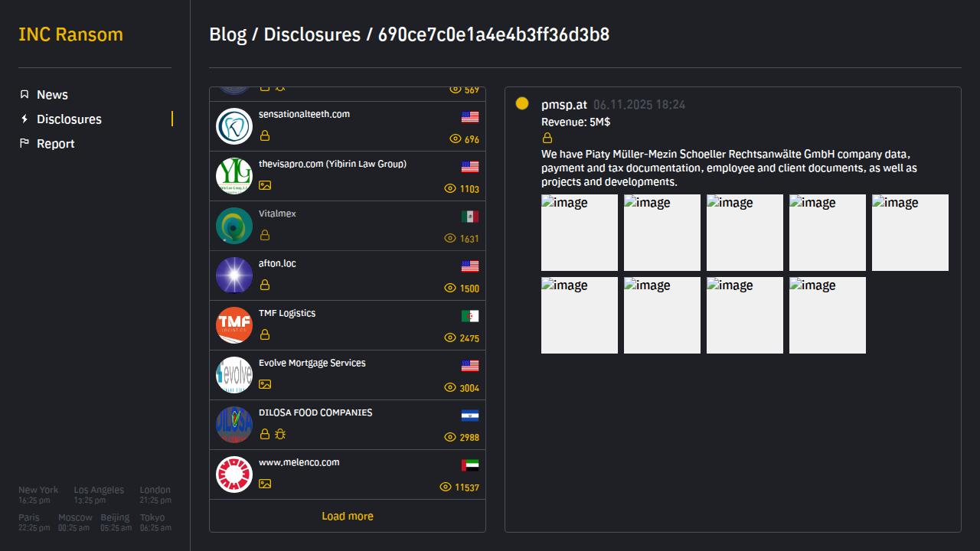Click the image icon under thevisapro.com entry

265,185
